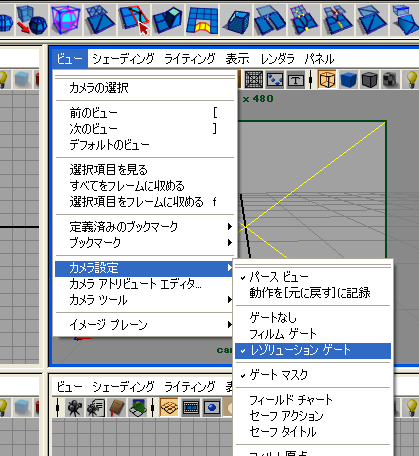Screen dimensions: 419x456
Task: Expand the カメラ ツール submenu
Action: [144, 300]
